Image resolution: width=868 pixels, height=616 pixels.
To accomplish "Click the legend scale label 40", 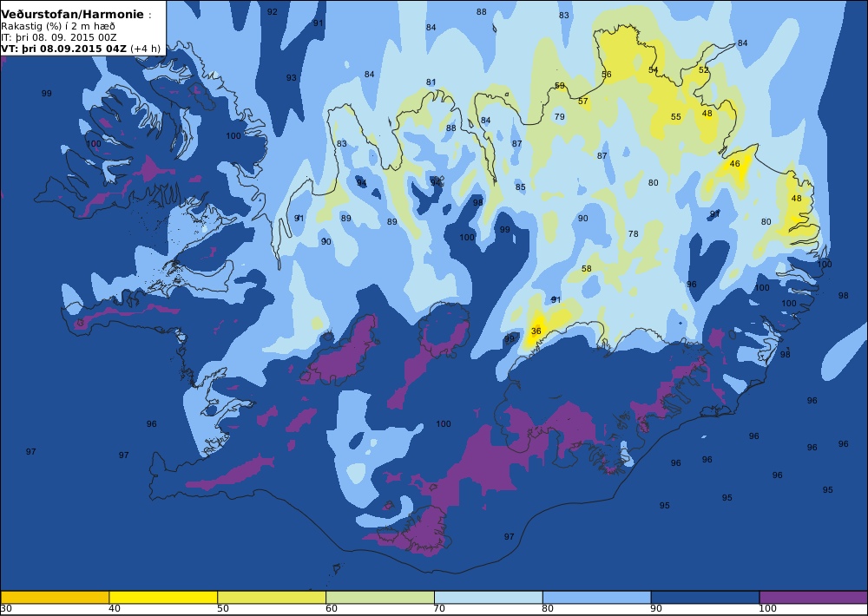I will pyautogui.click(x=114, y=609).
